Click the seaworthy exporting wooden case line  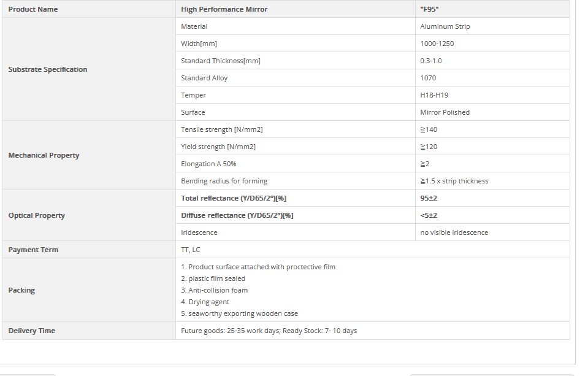click(239, 313)
